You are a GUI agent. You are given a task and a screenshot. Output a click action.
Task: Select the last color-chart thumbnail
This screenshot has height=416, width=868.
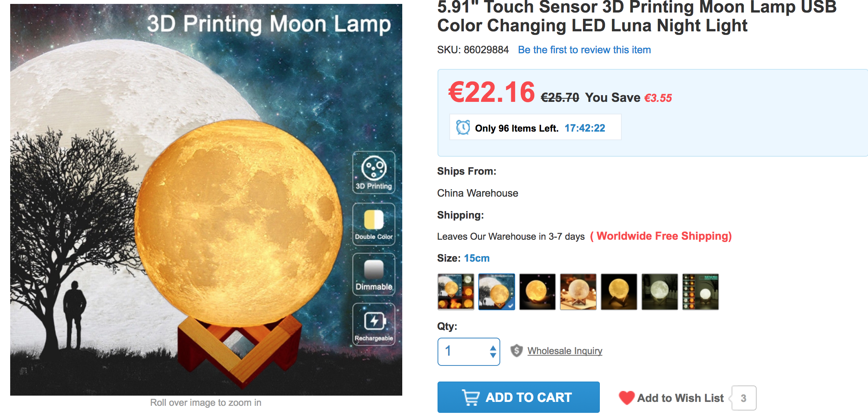(701, 292)
